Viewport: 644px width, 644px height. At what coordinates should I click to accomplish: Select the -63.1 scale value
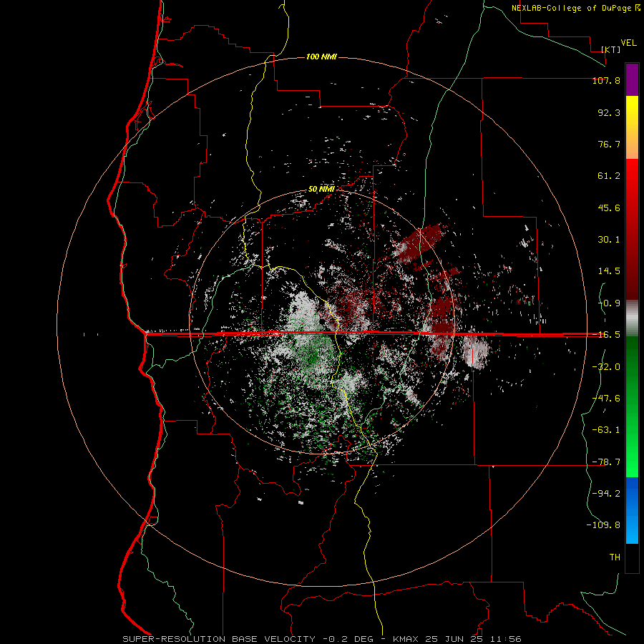pos(606,430)
